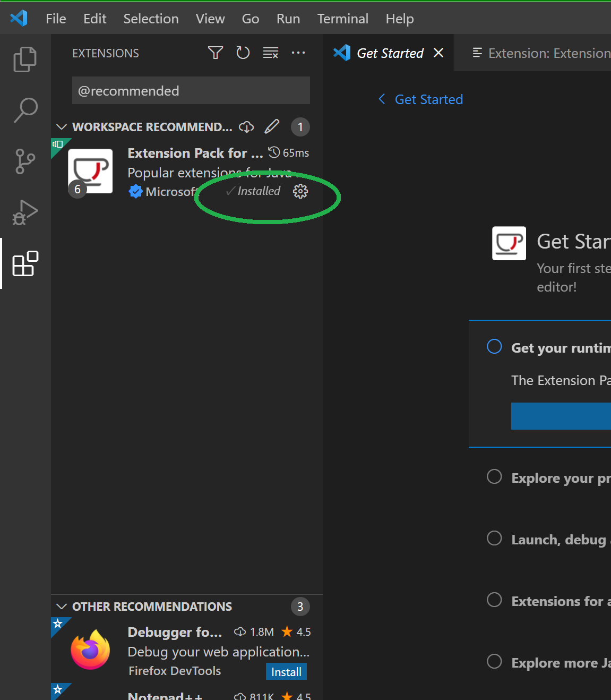The height and width of the screenshot is (700, 611).
Task: Open the Terminal menu
Action: (x=342, y=19)
